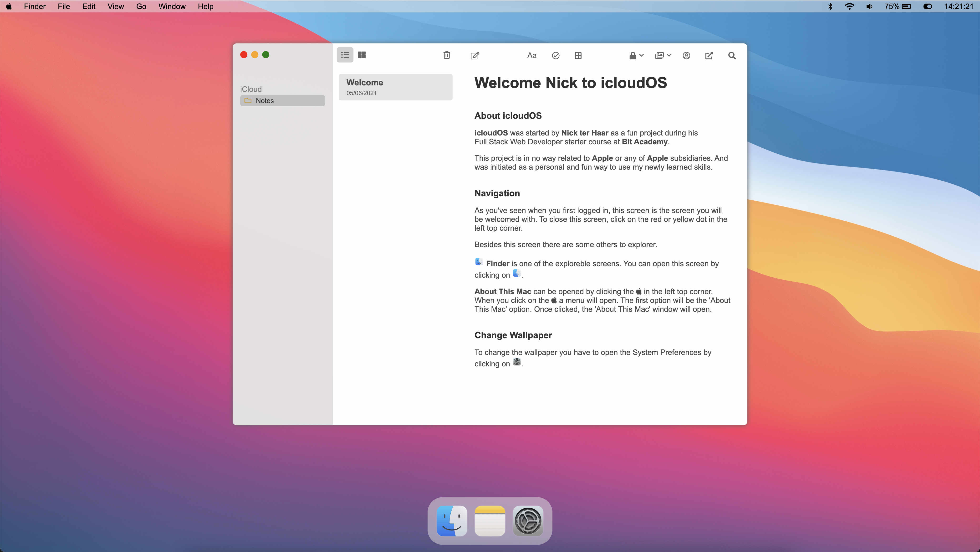Image resolution: width=980 pixels, height=552 pixels.
Task: Open the Aa text format tool
Action: [531, 56]
